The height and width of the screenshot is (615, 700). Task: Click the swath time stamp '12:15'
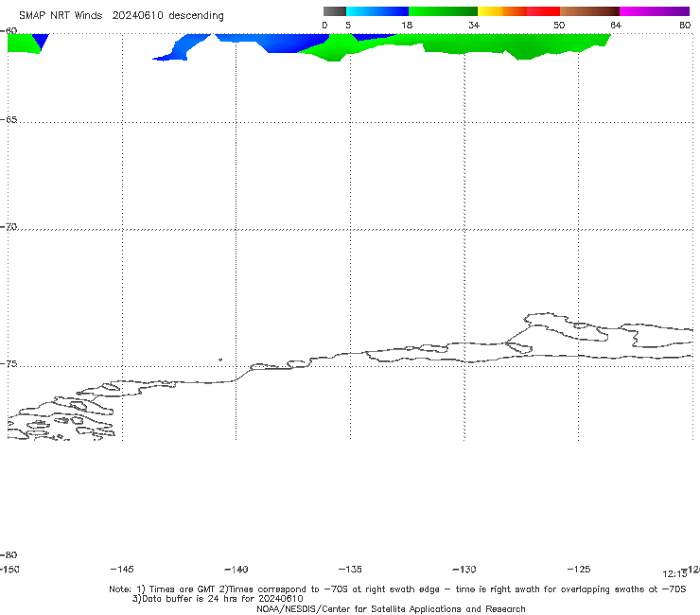(674, 574)
